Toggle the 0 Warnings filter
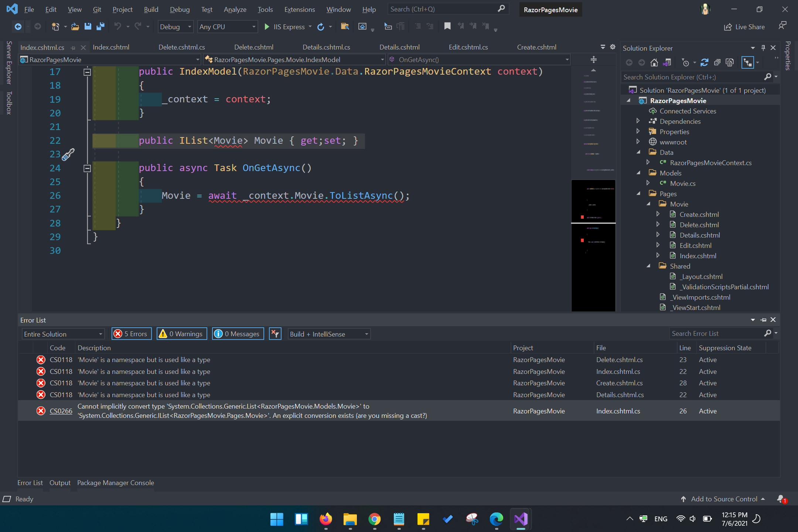 [x=181, y=334]
